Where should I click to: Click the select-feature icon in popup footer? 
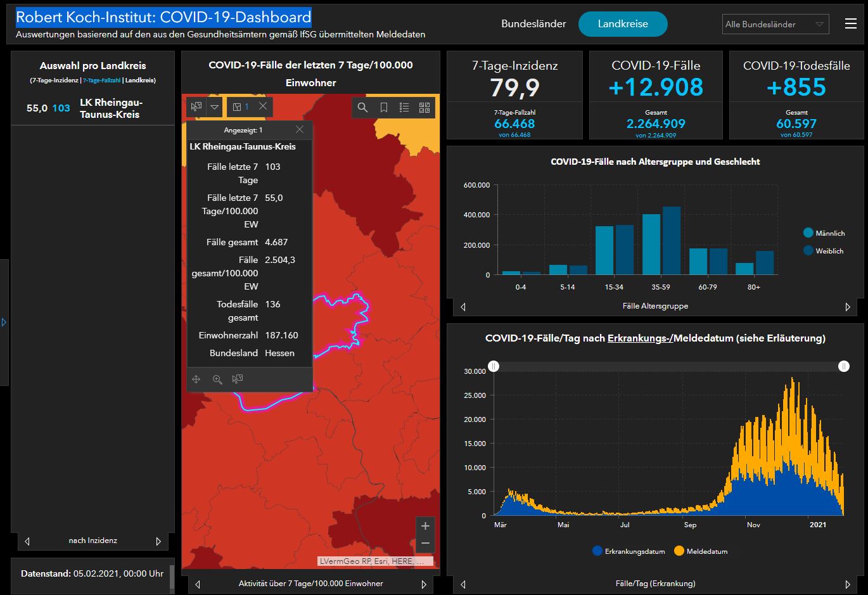pos(238,379)
